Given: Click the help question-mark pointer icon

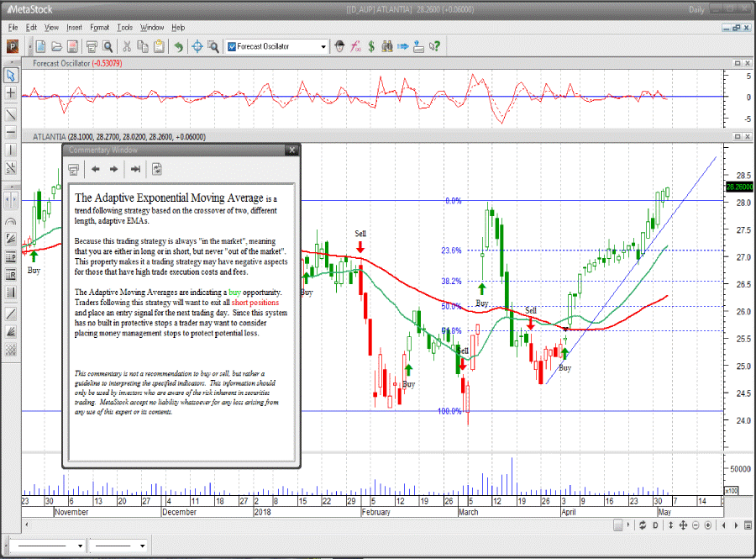Looking at the screenshot, I should tap(435, 46).
